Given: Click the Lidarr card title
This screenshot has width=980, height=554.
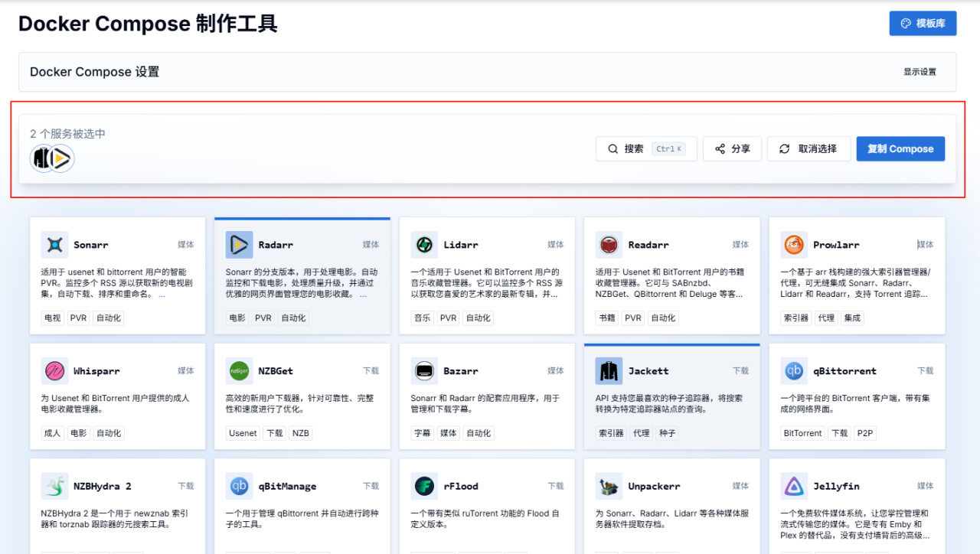Looking at the screenshot, I should [x=461, y=245].
